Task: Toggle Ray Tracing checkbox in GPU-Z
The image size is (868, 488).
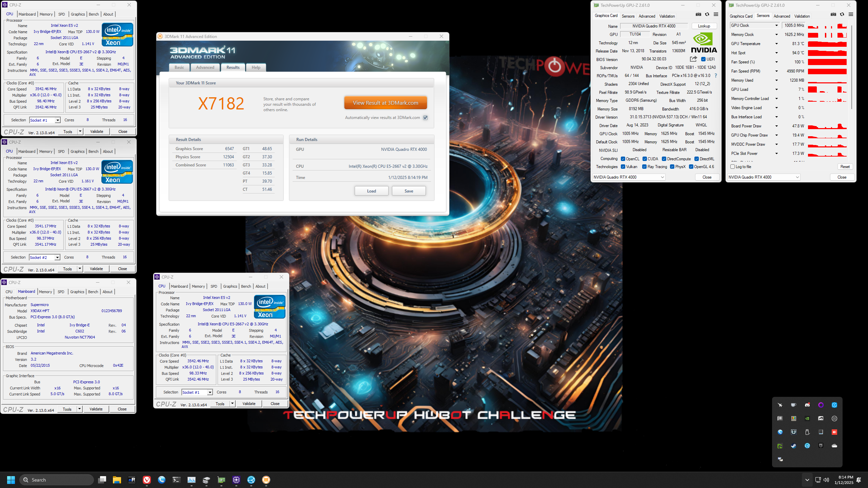Action: pyautogui.click(x=644, y=167)
